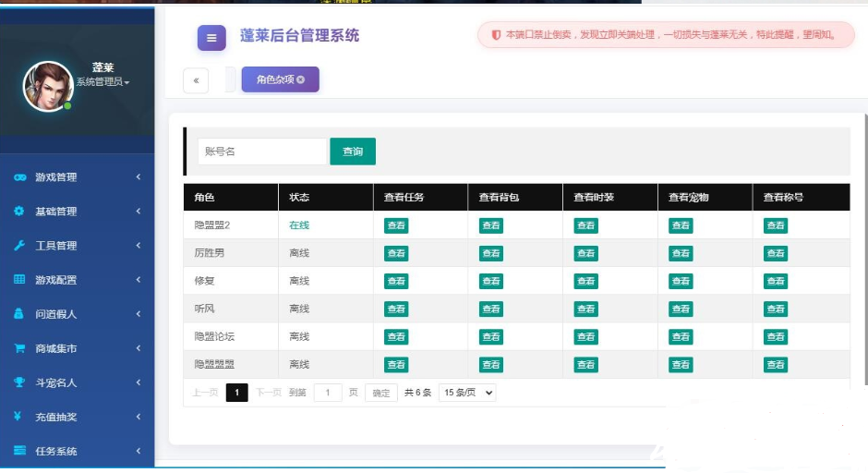
Task: Open the 工具管理 sidebar menu
Action: pyautogui.click(x=77, y=246)
